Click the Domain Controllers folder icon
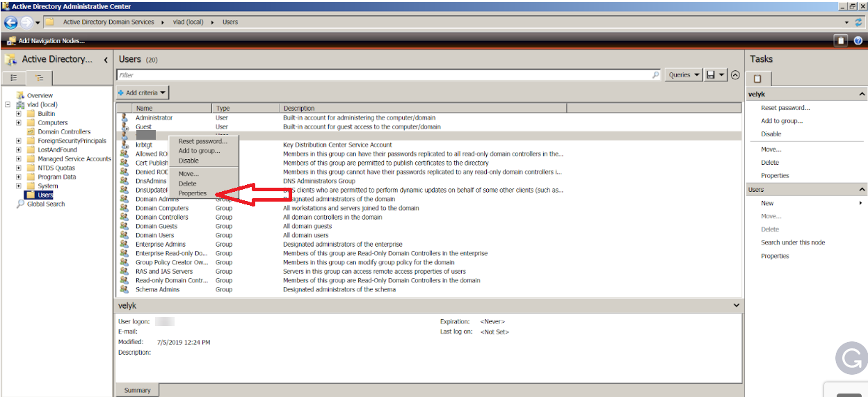This screenshot has width=868, height=397. click(31, 131)
